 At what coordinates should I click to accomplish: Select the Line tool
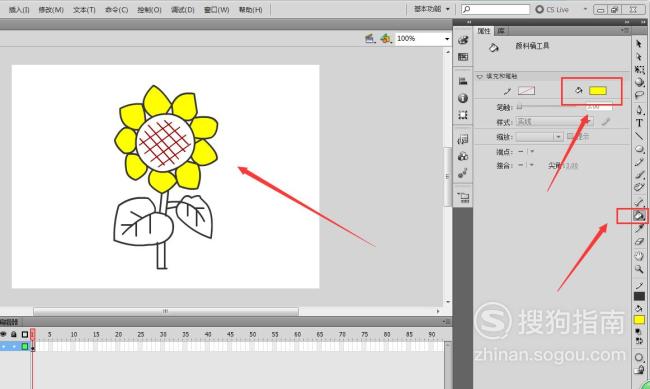pyautogui.click(x=639, y=136)
